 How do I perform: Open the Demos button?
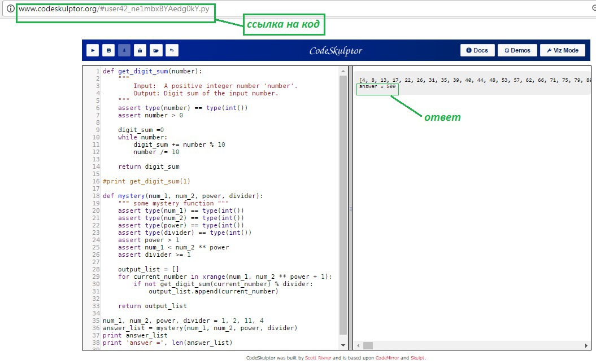point(517,50)
